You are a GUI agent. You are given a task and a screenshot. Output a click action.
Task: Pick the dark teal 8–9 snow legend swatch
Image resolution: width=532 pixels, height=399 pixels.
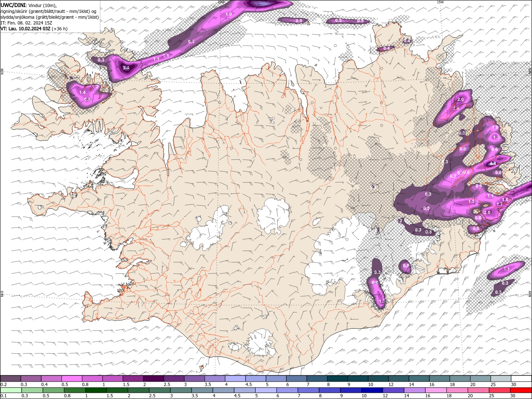pos(337,378)
